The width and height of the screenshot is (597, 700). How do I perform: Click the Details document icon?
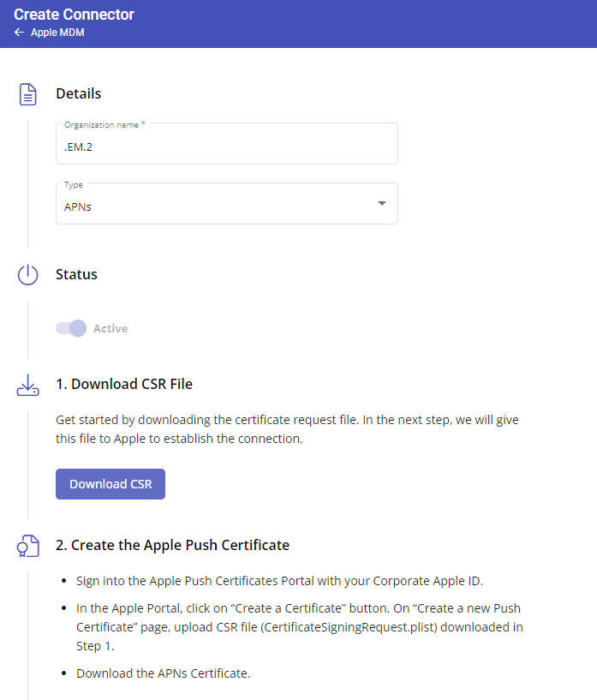coord(27,94)
